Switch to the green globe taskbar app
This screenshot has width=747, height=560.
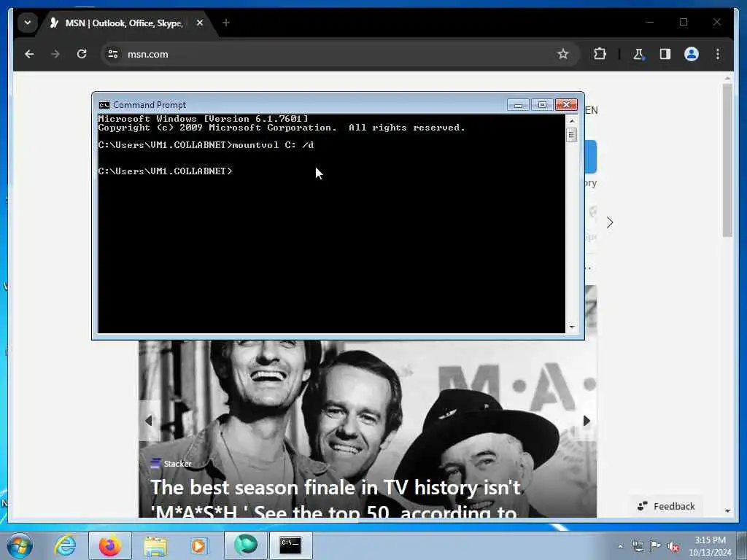[x=245, y=545]
